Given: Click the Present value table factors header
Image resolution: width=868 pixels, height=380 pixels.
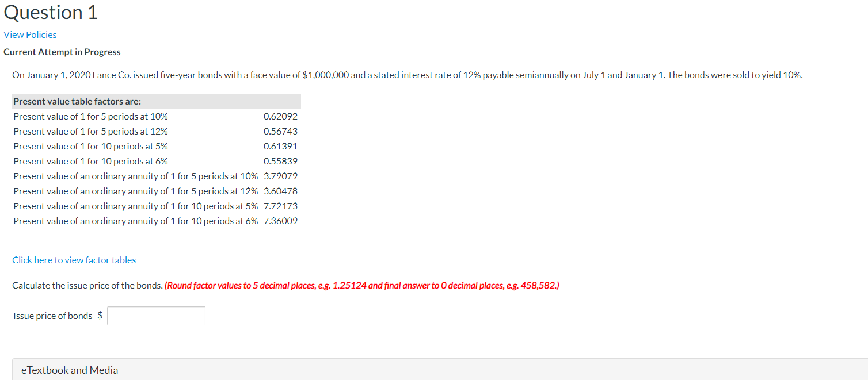Looking at the screenshot, I should [x=77, y=101].
